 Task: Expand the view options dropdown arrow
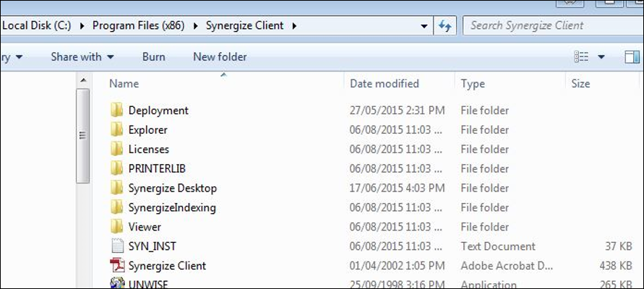(x=601, y=56)
